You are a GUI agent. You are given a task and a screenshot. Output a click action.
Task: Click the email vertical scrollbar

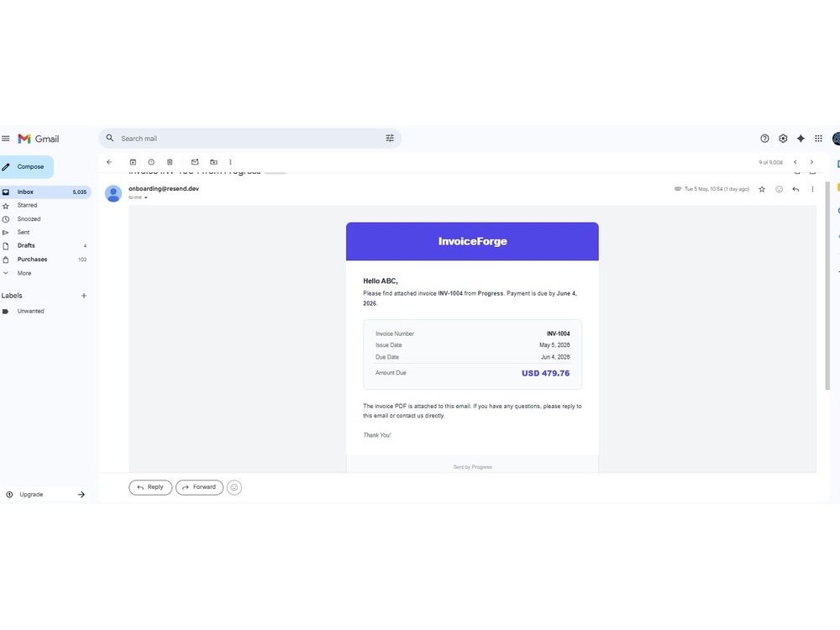[827, 286]
